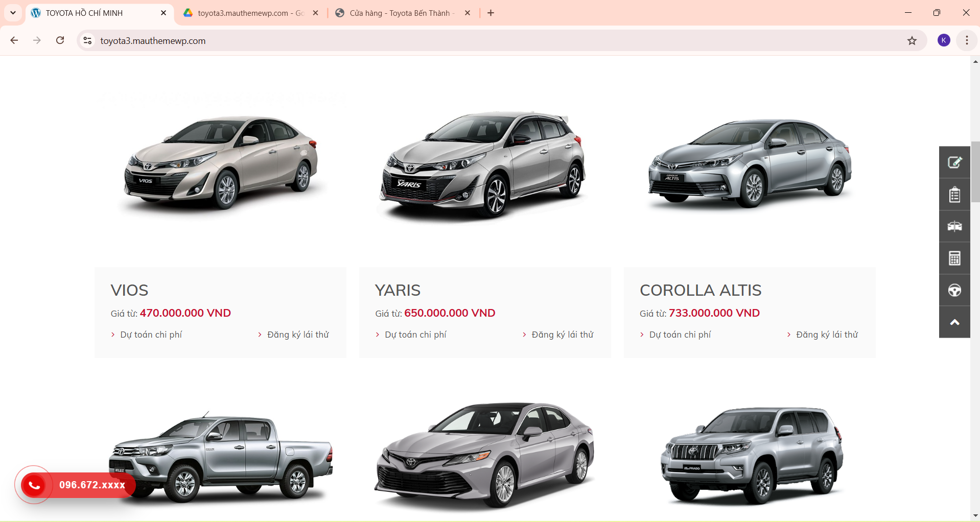Click Dự toán chi phí under VIOS
This screenshot has width=980, height=522.
[151, 335]
